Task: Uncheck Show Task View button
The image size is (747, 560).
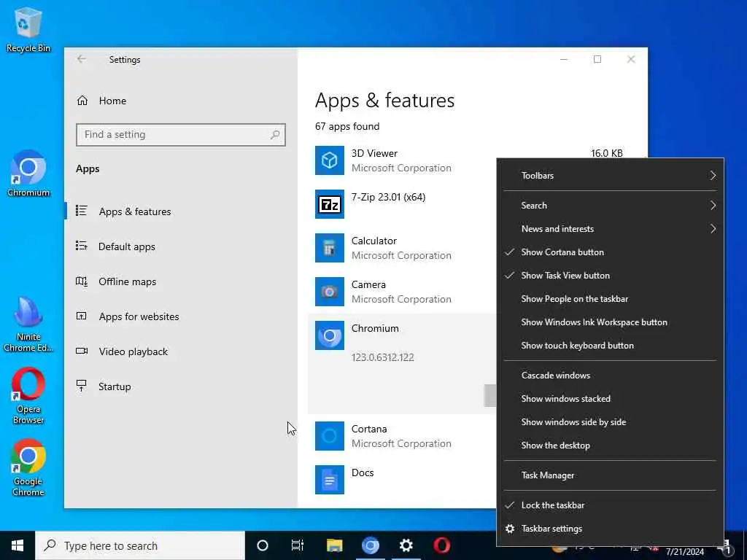Action: (610, 276)
